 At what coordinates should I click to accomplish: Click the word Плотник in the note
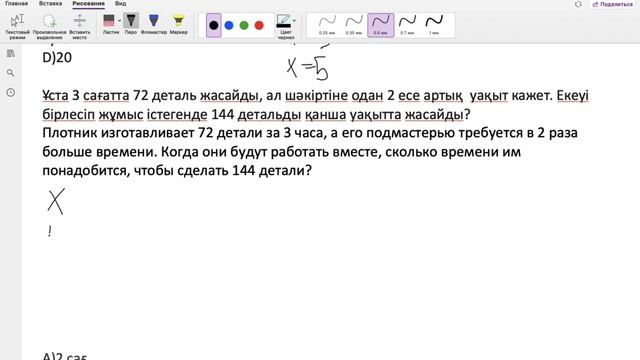[x=69, y=133]
